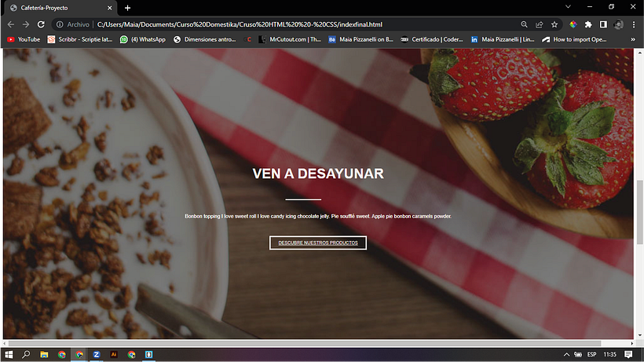This screenshot has height=362, width=644.
Task: Open the How to import Ope... bookmark
Action: click(574, 39)
